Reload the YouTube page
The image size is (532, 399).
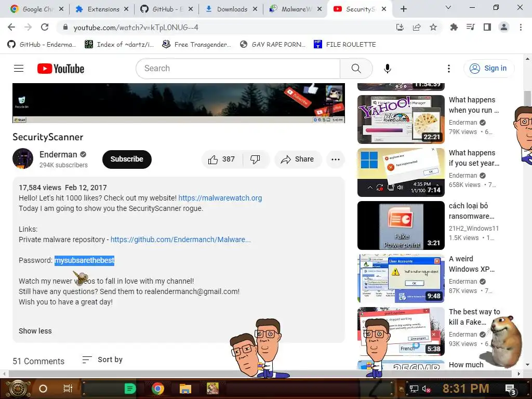(x=45, y=27)
